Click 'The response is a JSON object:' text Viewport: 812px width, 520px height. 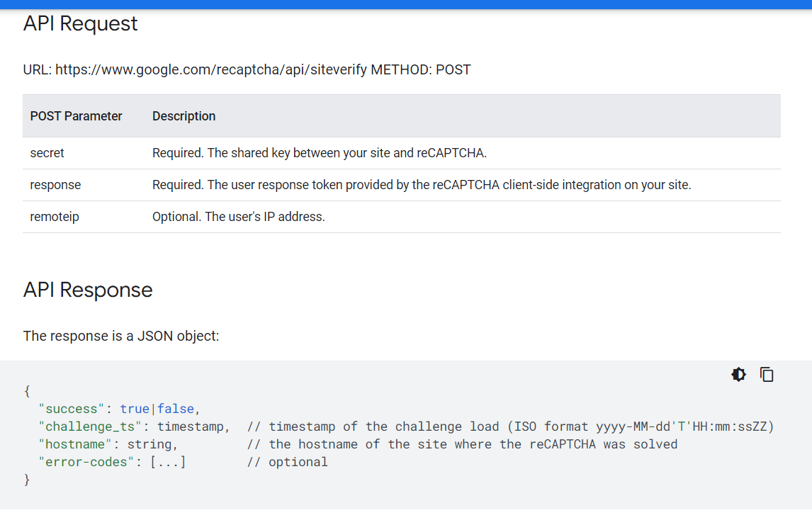coord(121,336)
